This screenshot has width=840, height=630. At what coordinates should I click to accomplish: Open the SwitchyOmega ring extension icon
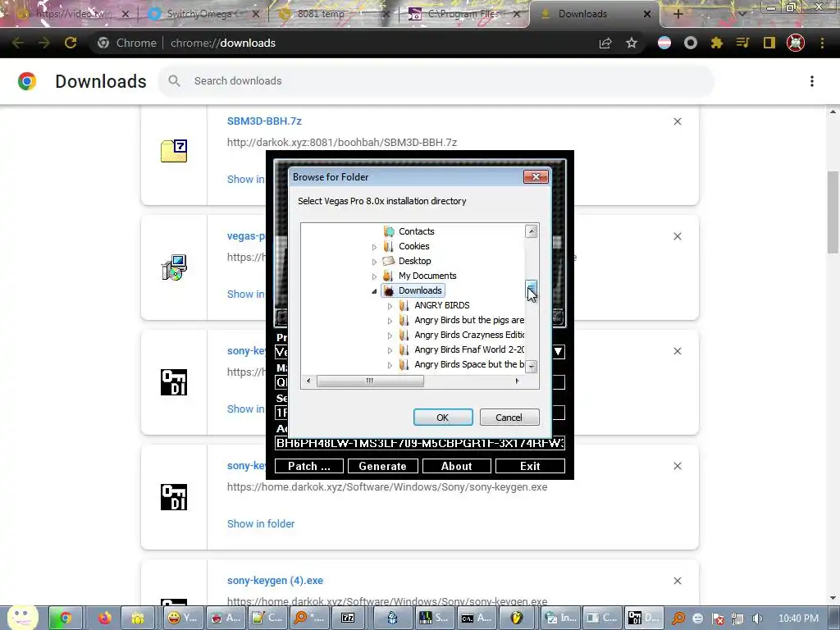(691, 43)
